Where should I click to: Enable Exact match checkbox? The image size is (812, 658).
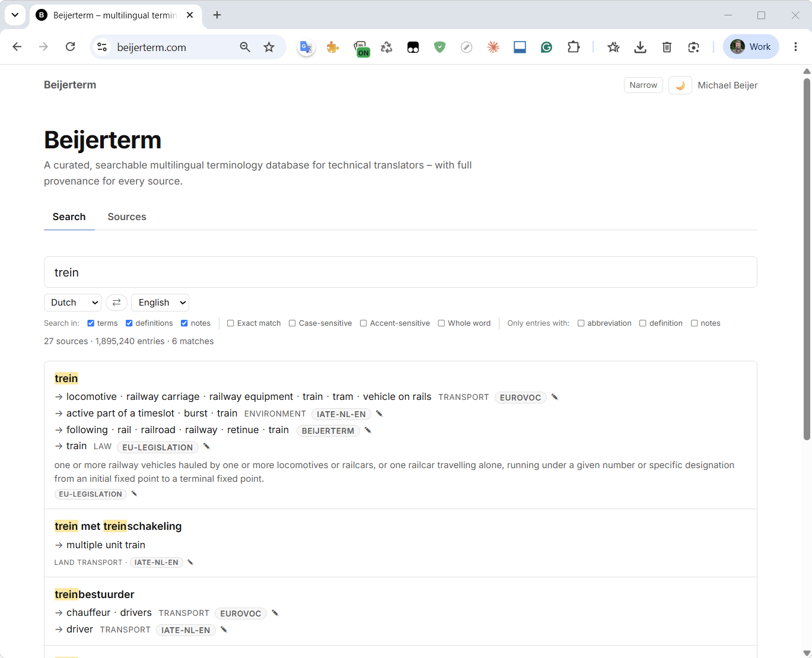pyautogui.click(x=231, y=323)
